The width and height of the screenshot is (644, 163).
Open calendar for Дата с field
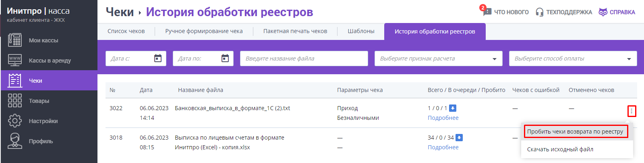158,59
